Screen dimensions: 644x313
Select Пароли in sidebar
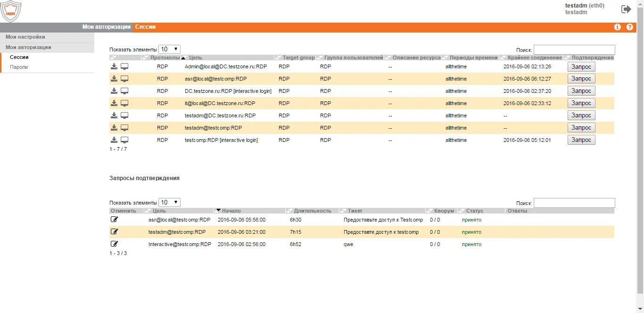19,67
